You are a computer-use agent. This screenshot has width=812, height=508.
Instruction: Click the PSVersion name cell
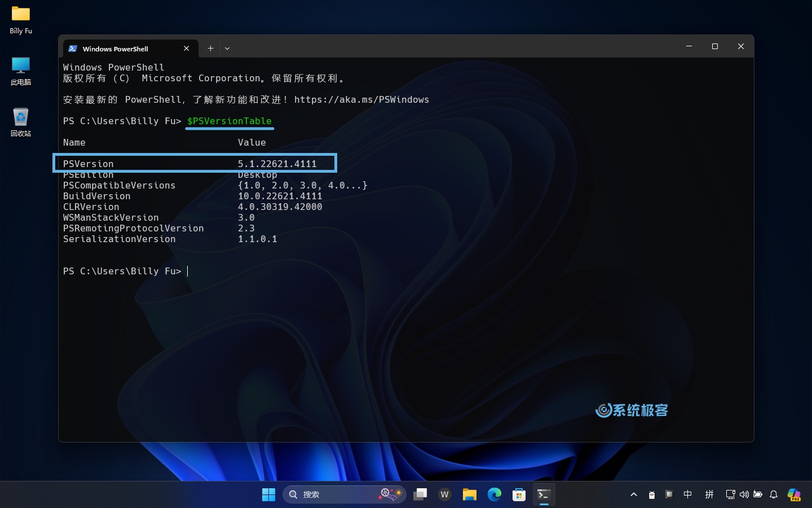coord(89,164)
